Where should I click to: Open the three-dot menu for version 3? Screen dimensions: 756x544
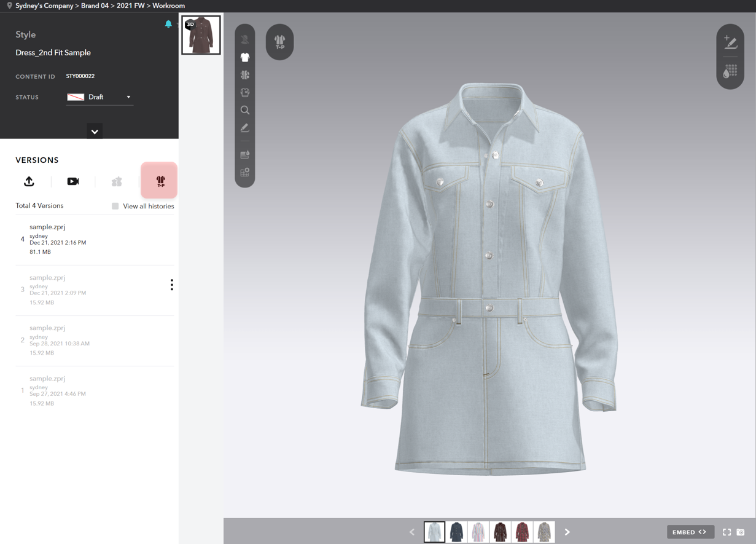click(172, 285)
